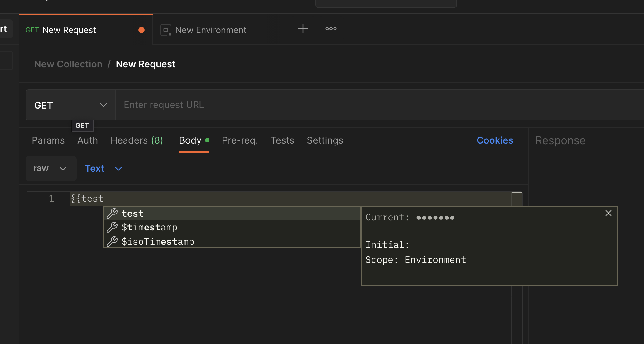The image size is (644, 344).
Task: Switch to the Params tab
Action: (48, 140)
